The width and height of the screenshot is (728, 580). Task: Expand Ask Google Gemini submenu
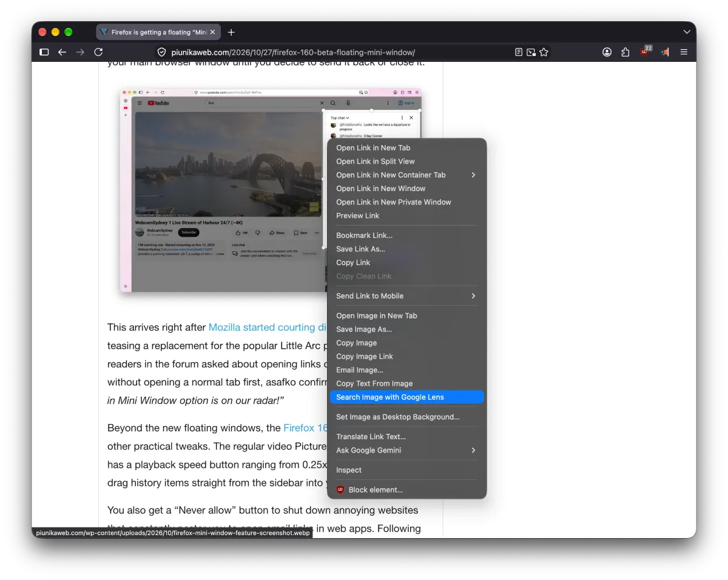pyautogui.click(x=406, y=450)
